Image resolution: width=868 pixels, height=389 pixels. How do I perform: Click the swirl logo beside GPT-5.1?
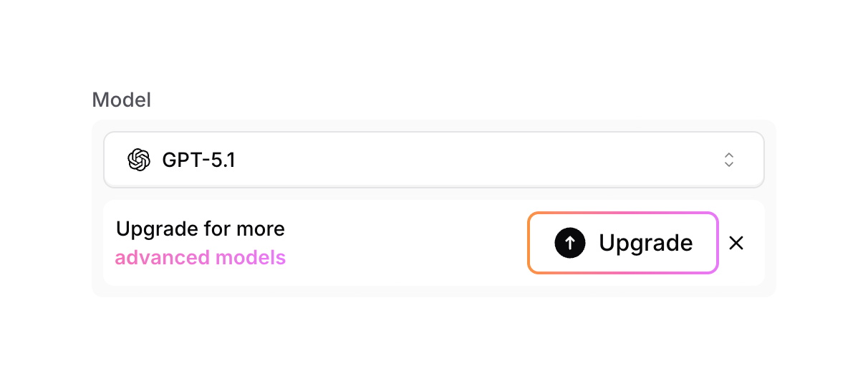pyautogui.click(x=138, y=160)
